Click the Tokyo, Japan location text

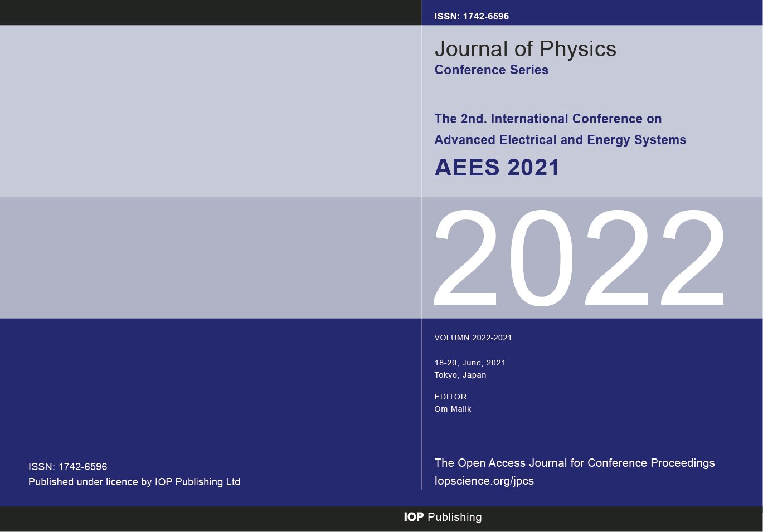pos(460,375)
